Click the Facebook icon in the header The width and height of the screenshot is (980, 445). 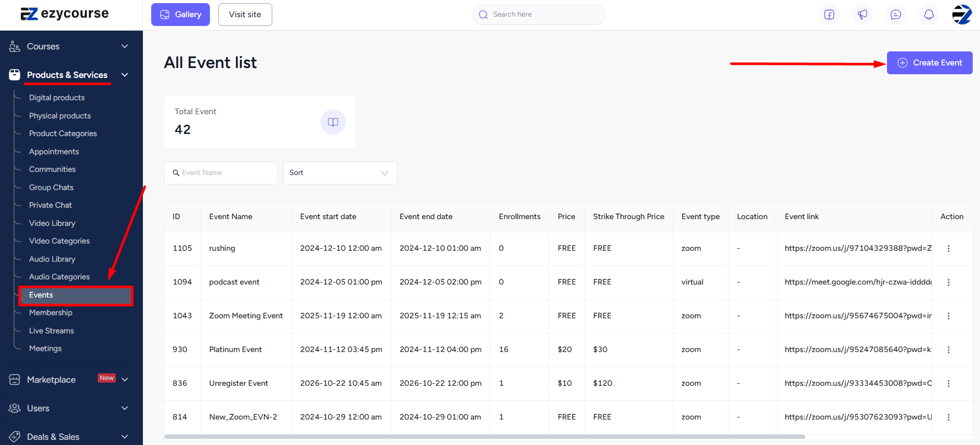(x=829, y=15)
